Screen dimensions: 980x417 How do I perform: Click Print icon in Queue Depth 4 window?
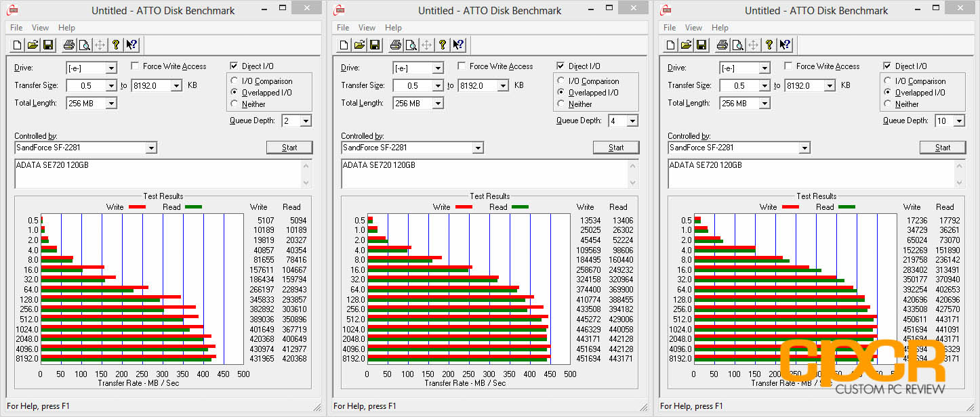395,45
